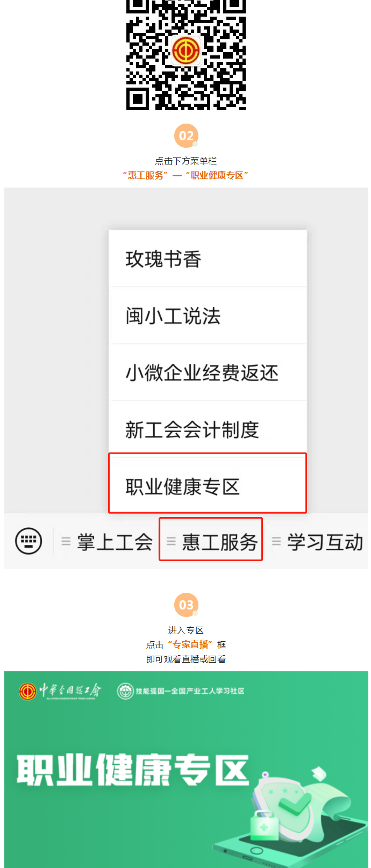
Task: Choose 闽小工说法 menu entry
Action: click(x=208, y=315)
